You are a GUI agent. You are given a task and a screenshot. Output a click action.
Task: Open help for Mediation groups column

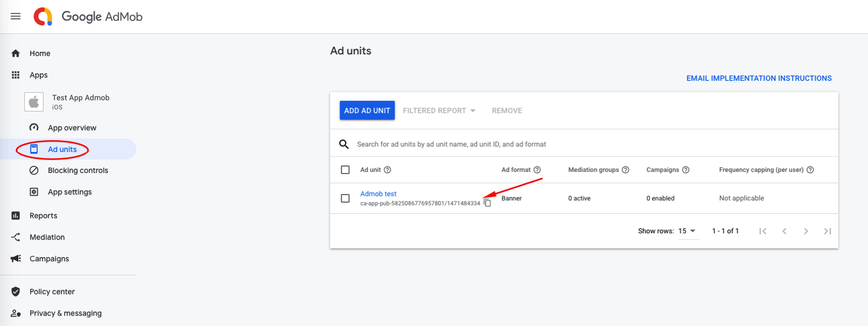625,170
